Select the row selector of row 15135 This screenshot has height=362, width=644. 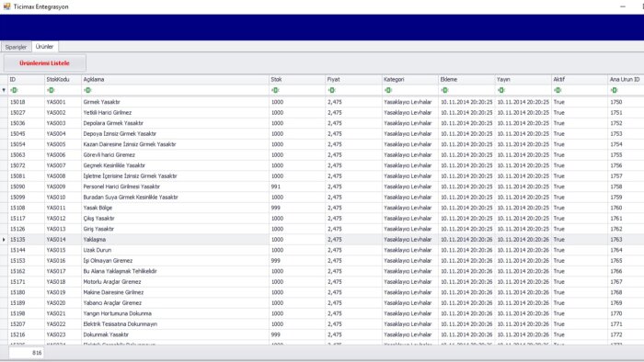(x=4, y=240)
